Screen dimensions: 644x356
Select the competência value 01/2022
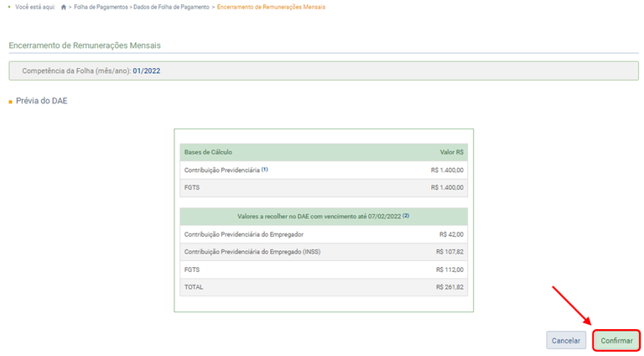pos(146,71)
